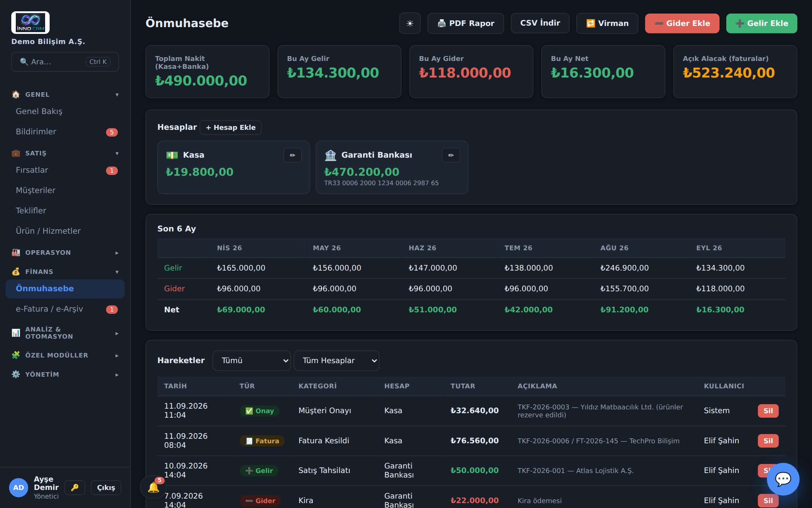This screenshot has width=812, height=508.
Task: Click the notification bell icon
Action: [153, 487]
